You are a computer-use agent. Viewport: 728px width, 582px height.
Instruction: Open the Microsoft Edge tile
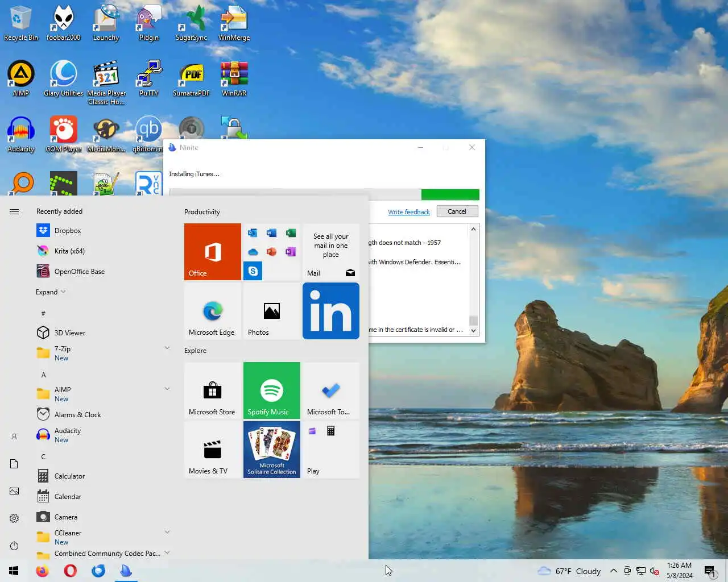point(213,311)
